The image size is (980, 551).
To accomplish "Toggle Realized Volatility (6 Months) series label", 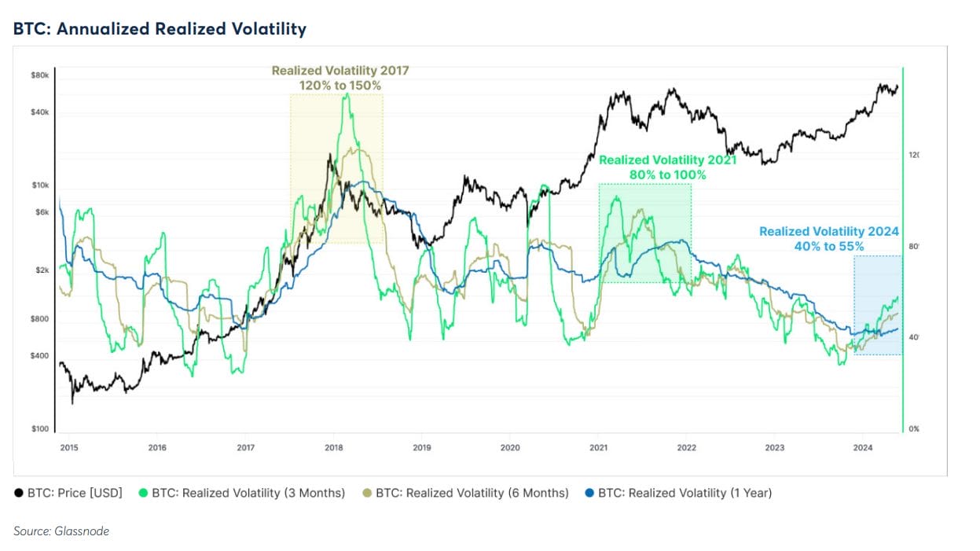I will (472, 494).
